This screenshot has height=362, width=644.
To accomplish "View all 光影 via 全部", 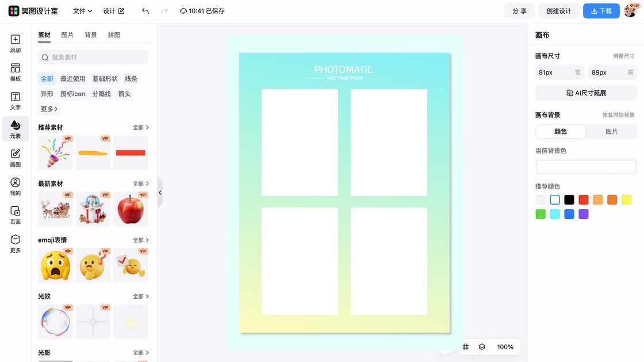I will point(140,353).
